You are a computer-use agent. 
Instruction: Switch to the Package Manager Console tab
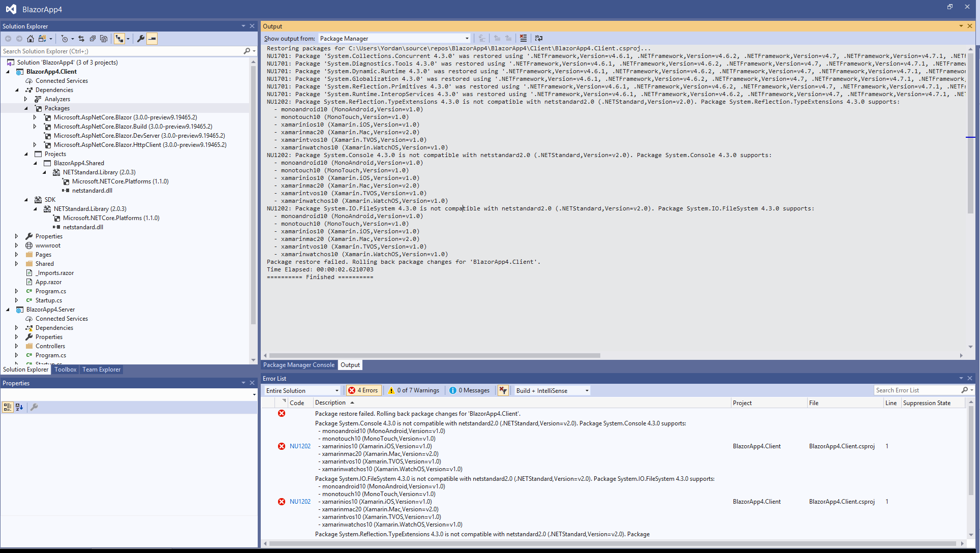click(x=299, y=365)
